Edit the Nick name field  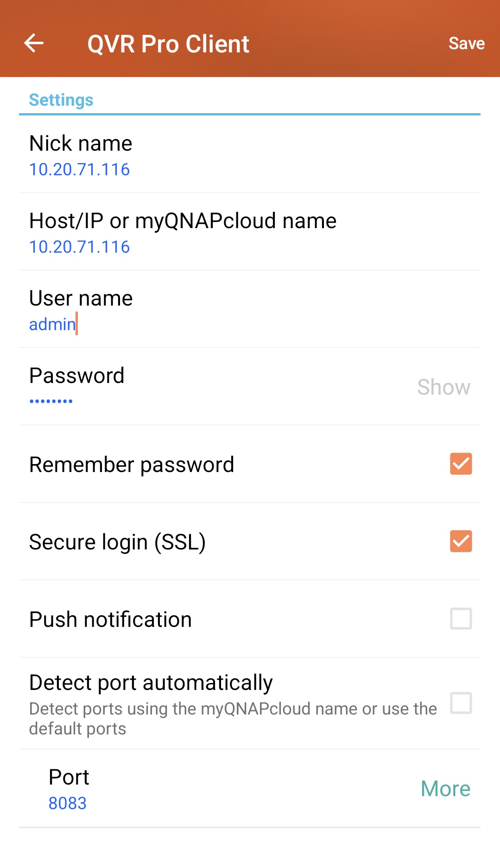79,170
